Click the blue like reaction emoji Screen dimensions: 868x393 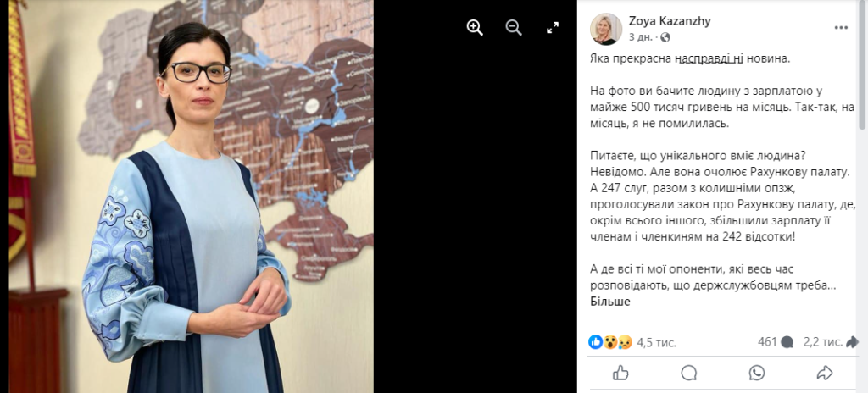pos(596,342)
